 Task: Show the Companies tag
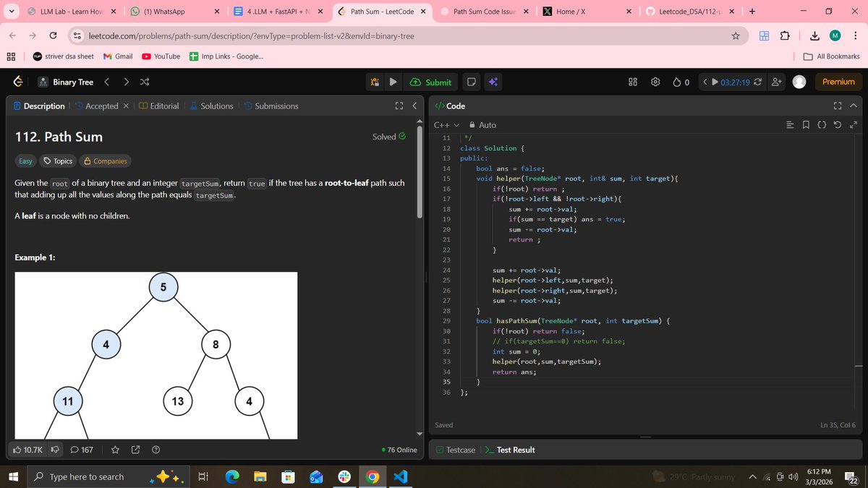pos(106,161)
